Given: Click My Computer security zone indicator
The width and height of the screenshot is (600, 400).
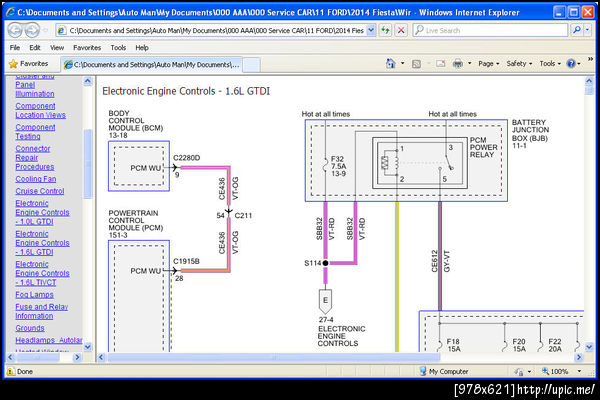Looking at the screenshot, I should coord(444,371).
